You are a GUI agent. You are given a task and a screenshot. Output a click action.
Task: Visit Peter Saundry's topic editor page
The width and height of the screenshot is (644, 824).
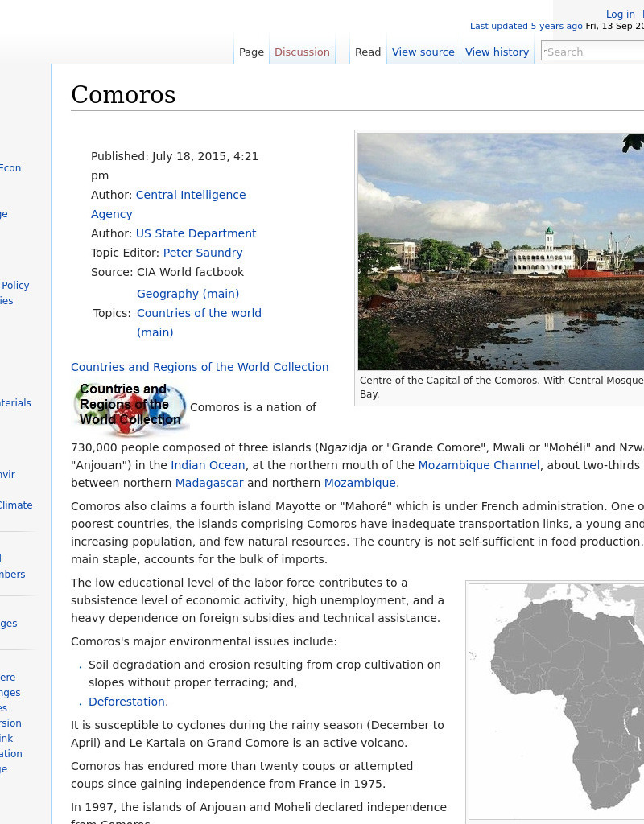(x=203, y=253)
